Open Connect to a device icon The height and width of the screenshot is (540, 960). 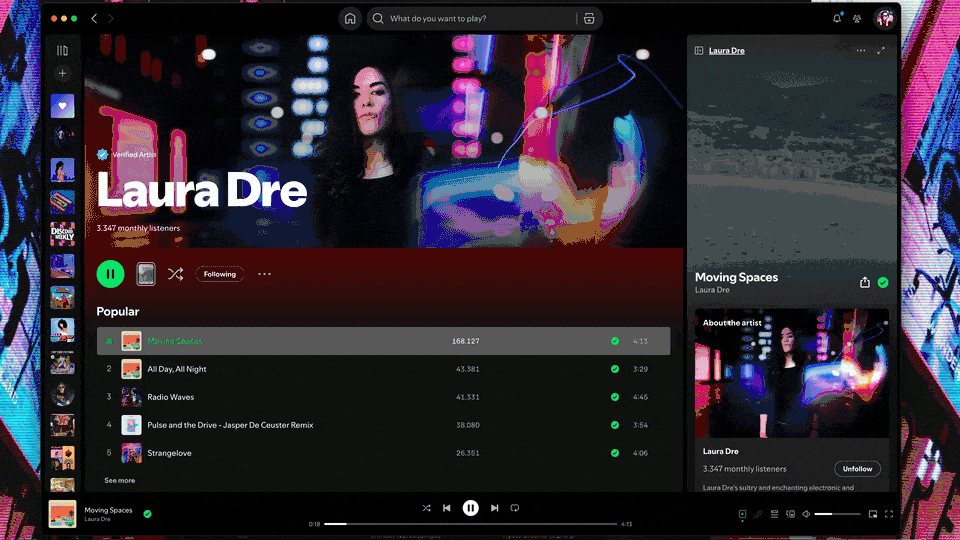790,514
